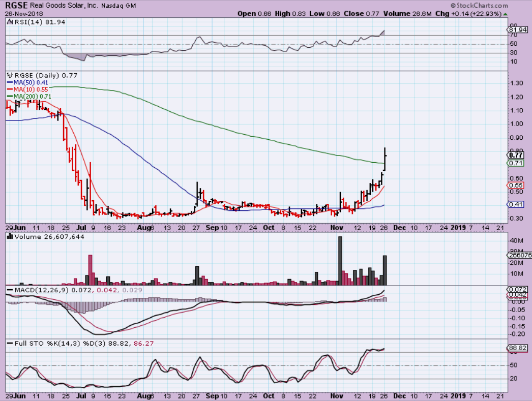Click the latest price bar on 26 Nov
The width and height of the screenshot is (532, 401).
(x=385, y=159)
